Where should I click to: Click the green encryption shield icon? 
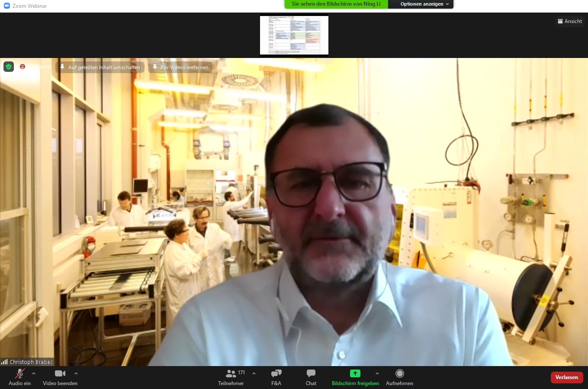pos(9,67)
